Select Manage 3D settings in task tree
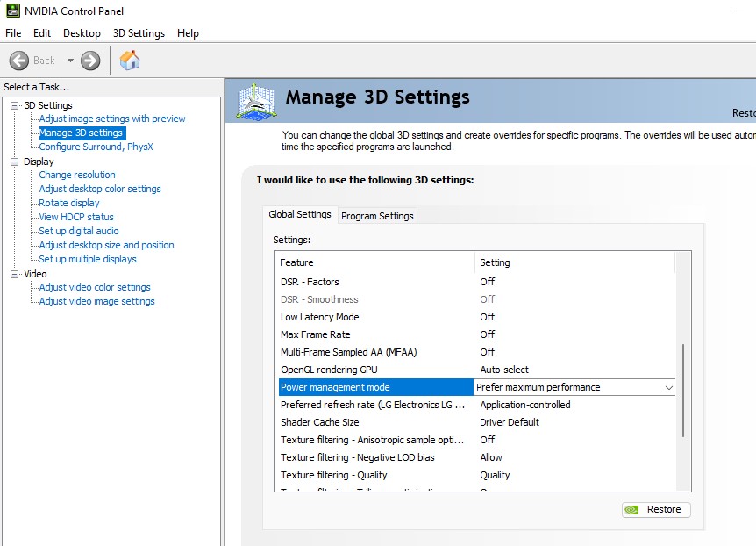The width and height of the screenshot is (756, 546). (x=81, y=133)
